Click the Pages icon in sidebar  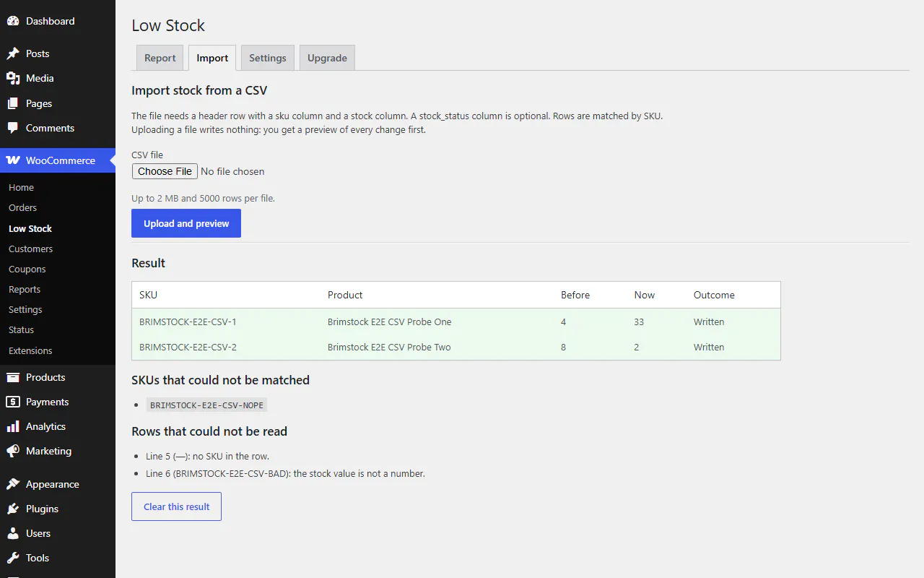click(x=13, y=103)
